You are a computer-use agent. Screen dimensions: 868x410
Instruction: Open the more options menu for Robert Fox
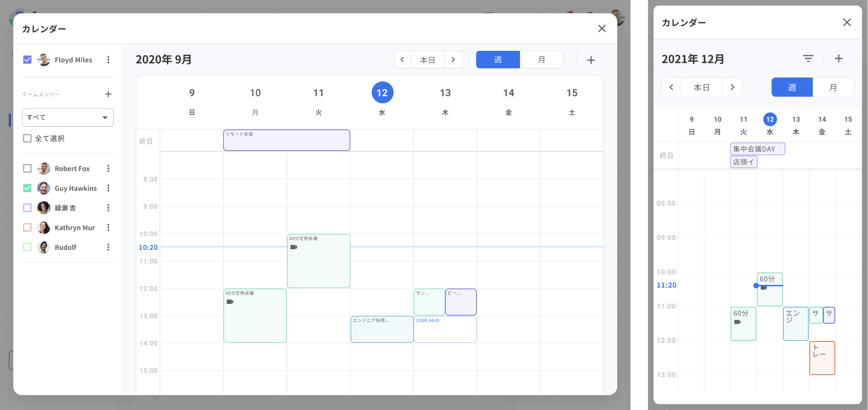[x=108, y=168]
